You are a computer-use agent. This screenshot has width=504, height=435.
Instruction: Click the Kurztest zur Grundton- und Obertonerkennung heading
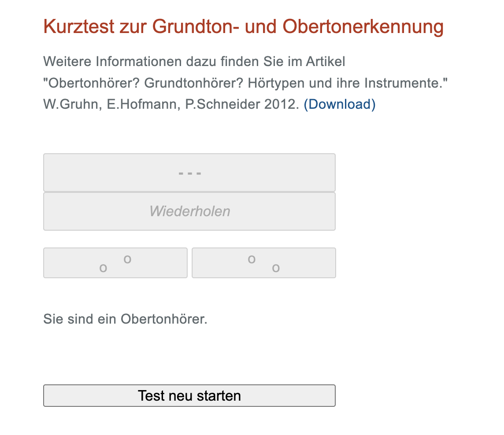[243, 27]
